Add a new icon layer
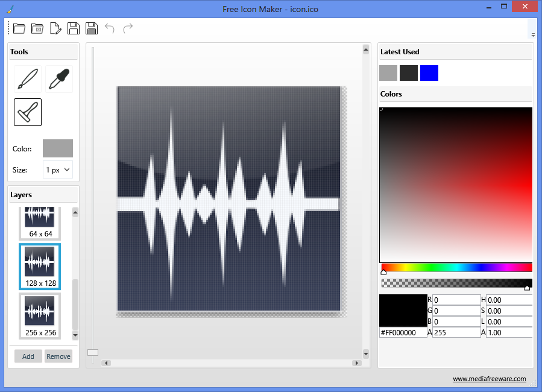Viewport: 542px width, 392px height. 28,356
